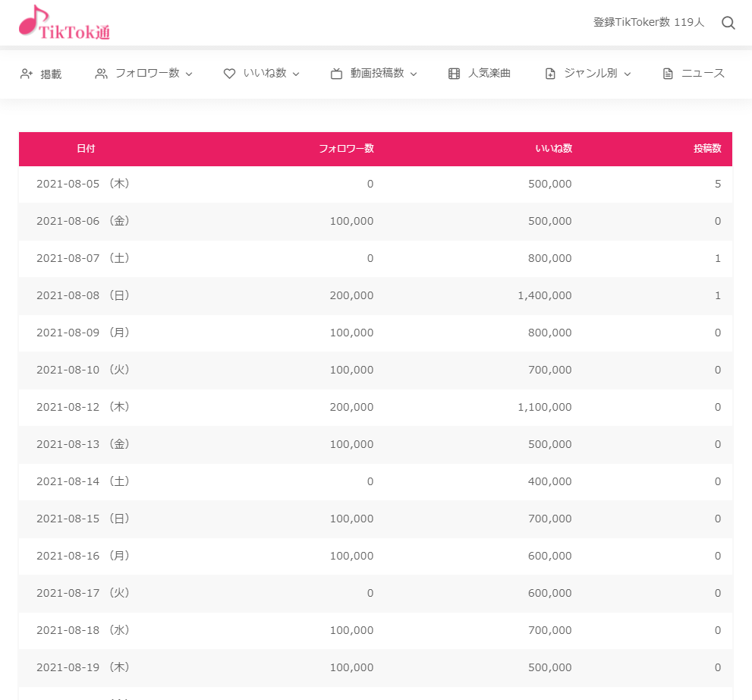This screenshot has height=700, width=752.
Task: Click the heart icon beside いいね数
Action: [x=229, y=73]
